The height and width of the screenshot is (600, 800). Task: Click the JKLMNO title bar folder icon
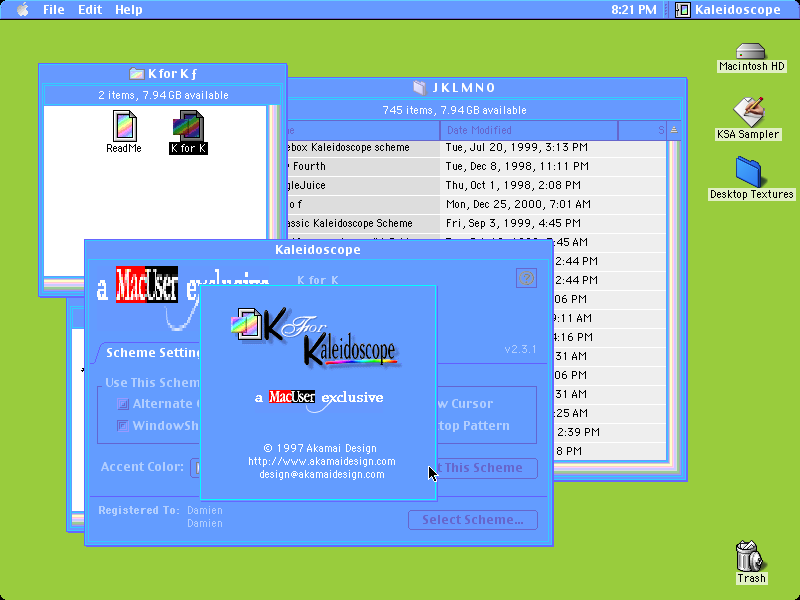(419, 88)
